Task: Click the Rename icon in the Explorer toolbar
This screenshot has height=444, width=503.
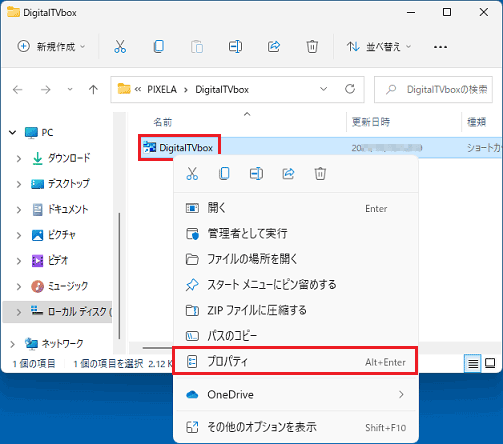Action: (x=235, y=47)
